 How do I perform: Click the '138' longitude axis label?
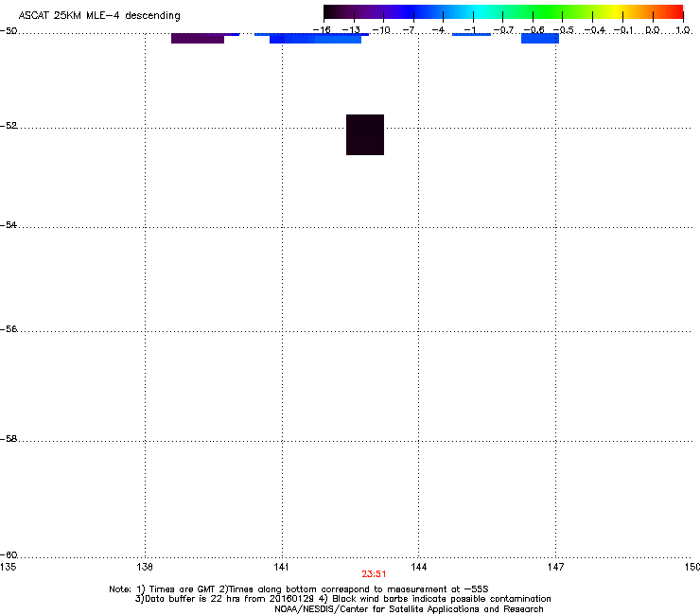point(145,567)
